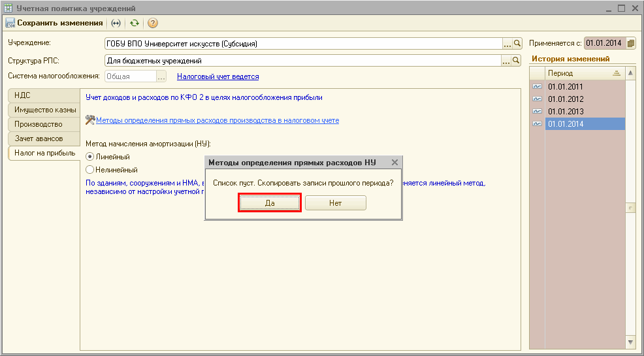This screenshot has height=356, width=644.
Task: Click the record icon of row 01.01.2012
Action: [538, 99]
